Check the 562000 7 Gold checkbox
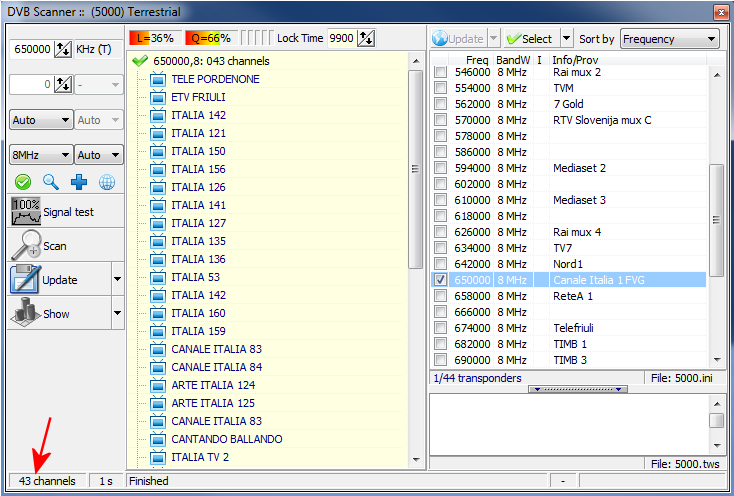 coord(440,104)
